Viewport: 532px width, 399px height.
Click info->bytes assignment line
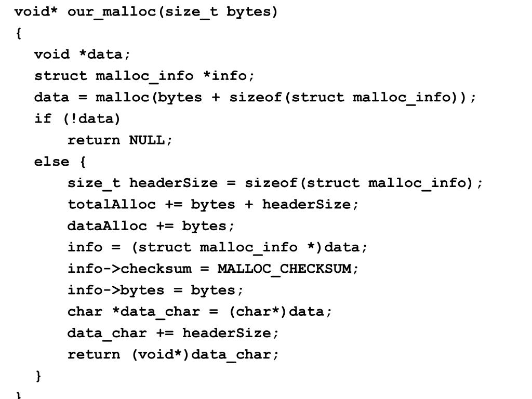point(155,290)
